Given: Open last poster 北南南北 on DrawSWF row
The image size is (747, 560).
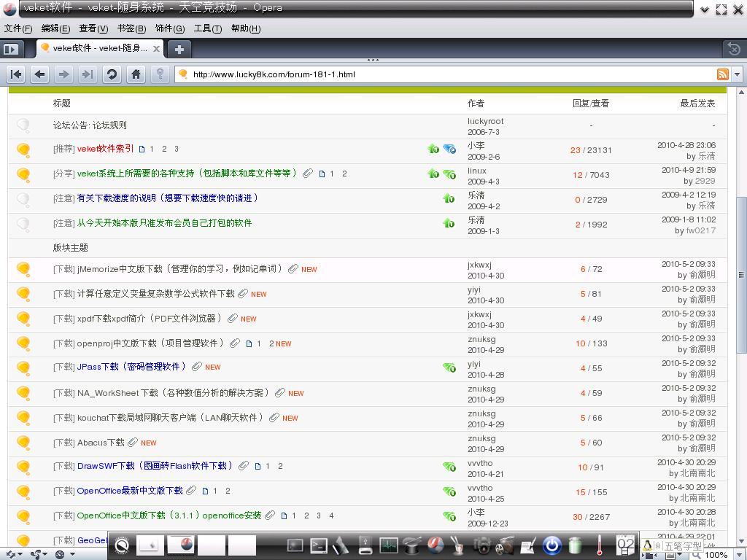Looking at the screenshot, I should 697,473.
